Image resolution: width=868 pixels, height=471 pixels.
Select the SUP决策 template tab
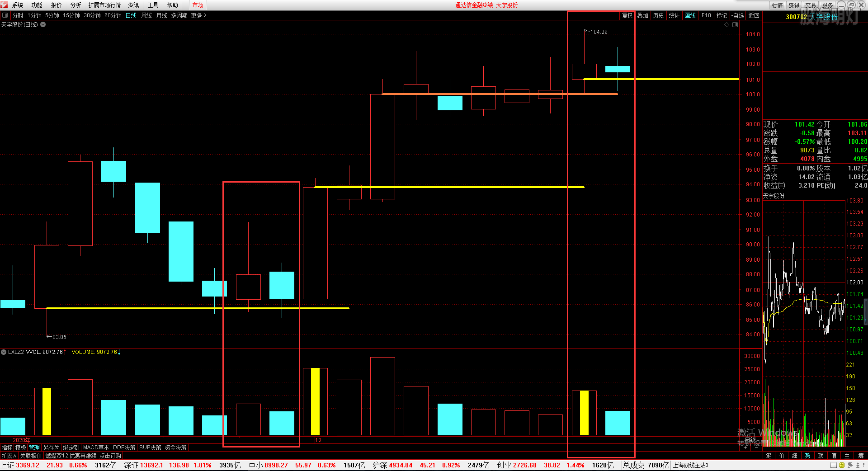click(150, 447)
